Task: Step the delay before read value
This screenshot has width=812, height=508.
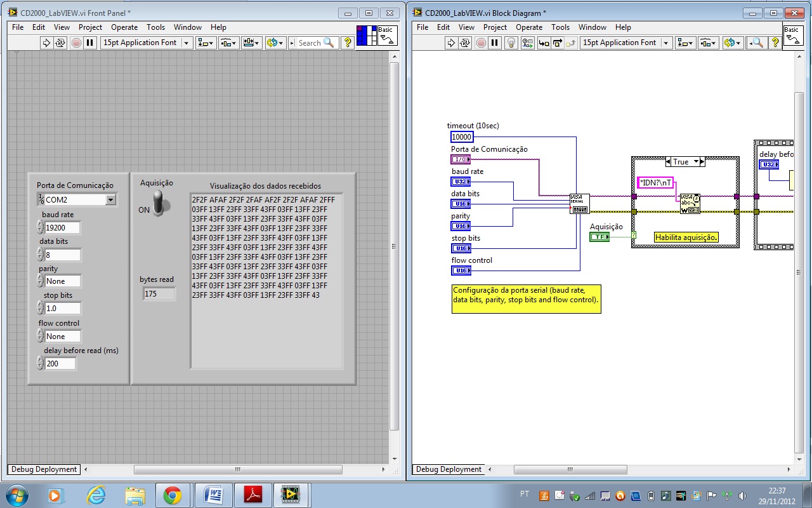Action: [x=41, y=363]
